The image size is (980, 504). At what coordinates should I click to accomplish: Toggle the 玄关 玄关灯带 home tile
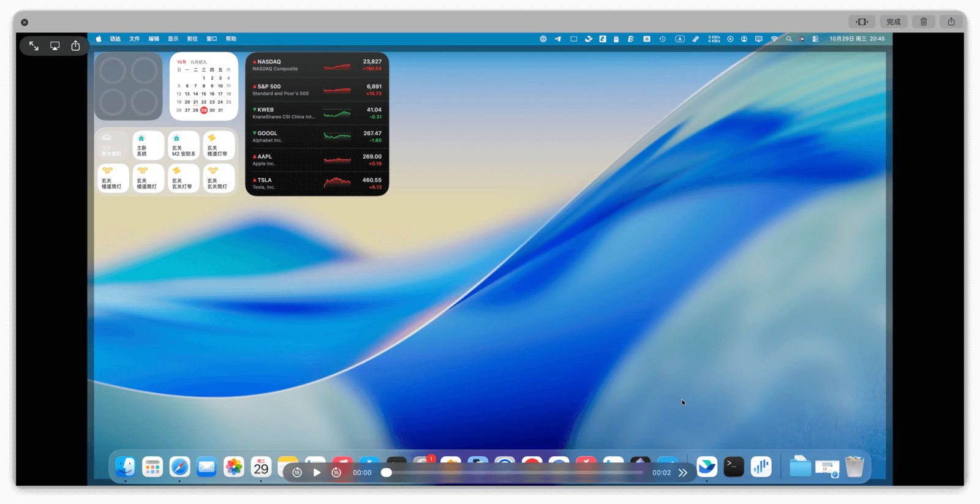(x=183, y=178)
